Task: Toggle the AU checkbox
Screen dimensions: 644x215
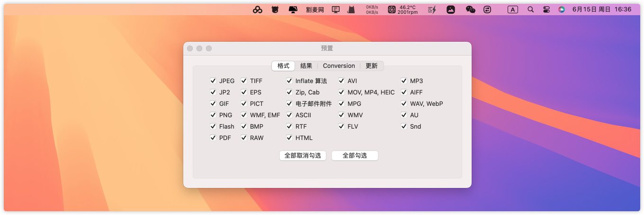Action: [404, 115]
